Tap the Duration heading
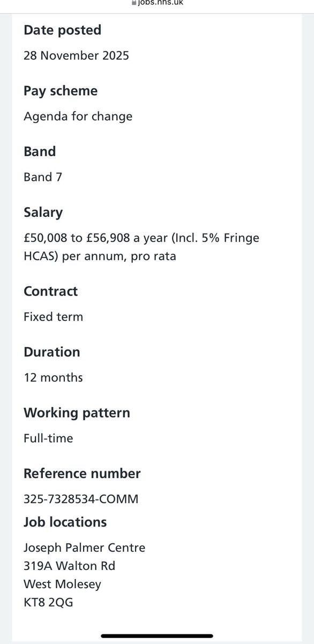The height and width of the screenshot is (644, 314). click(51, 352)
